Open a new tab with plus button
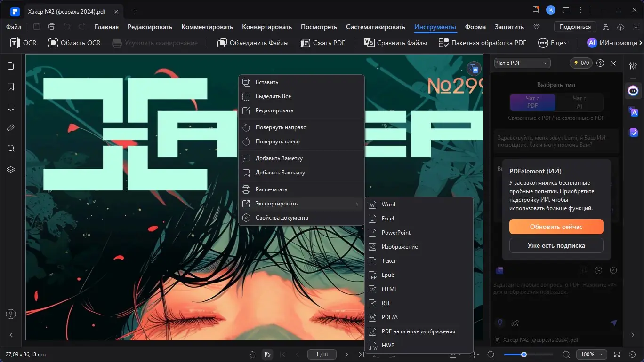Screen dimensions: 644x362 [x=134, y=10]
